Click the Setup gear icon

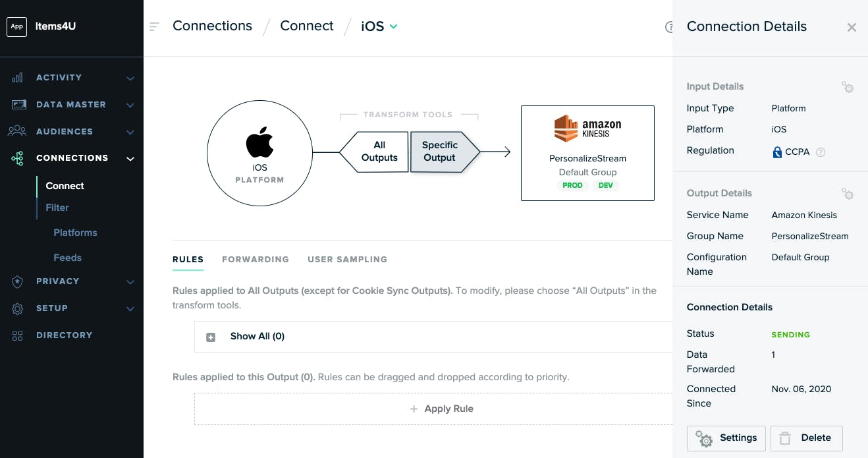(18, 308)
